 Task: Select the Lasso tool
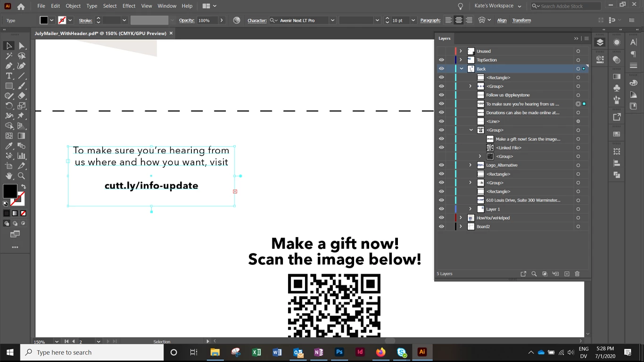tap(22, 56)
